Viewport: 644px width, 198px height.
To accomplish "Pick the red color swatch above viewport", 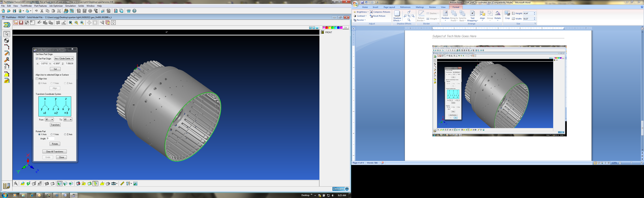I will 327,27.
